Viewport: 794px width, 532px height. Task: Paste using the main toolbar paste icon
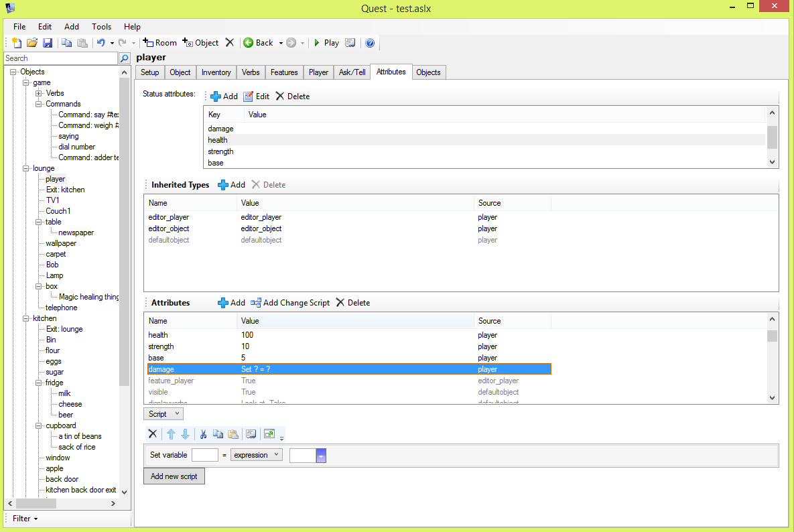pyautogui.click(x=82, y=43)
